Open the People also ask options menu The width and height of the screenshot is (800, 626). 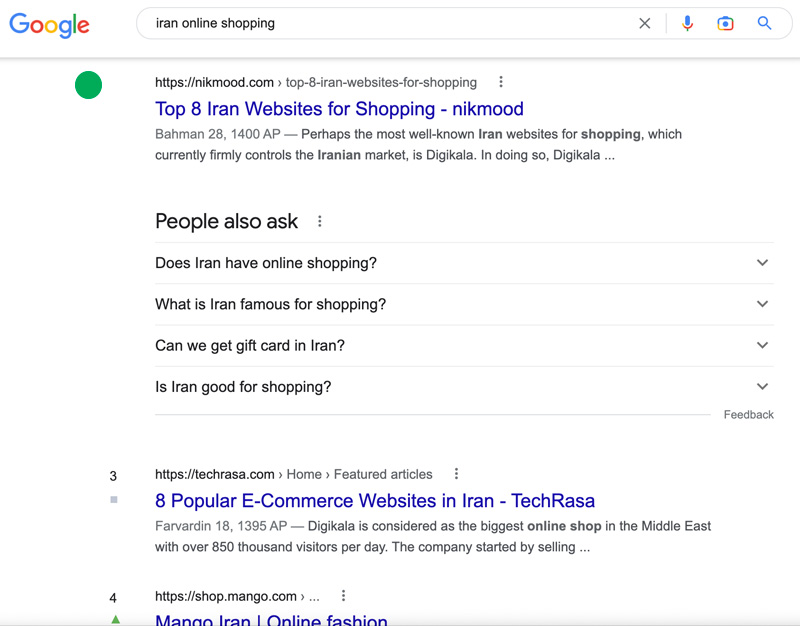(x=319, y=221)
